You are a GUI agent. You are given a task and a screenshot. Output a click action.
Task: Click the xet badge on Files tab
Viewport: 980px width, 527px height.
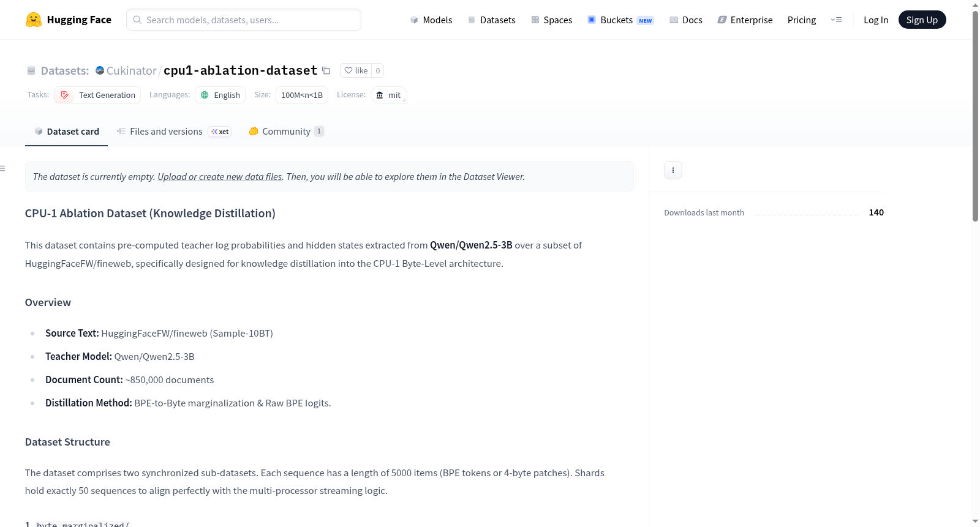coord(220,132)
